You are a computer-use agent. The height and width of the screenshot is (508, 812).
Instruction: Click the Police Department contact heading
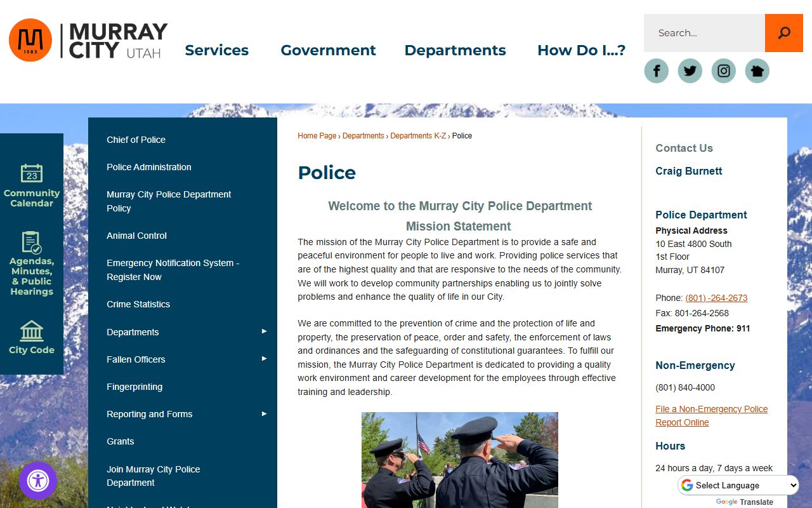point(701,215)
